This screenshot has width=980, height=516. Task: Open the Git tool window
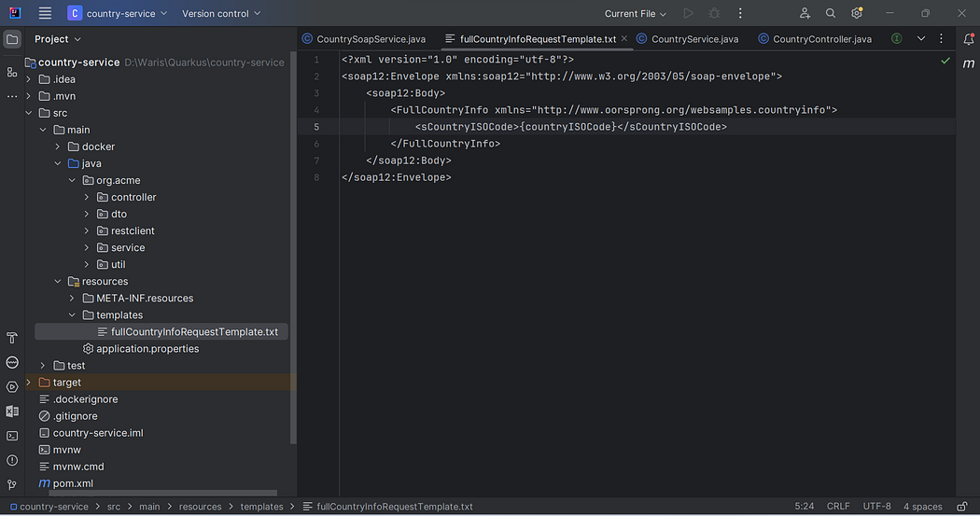point(12,485)
